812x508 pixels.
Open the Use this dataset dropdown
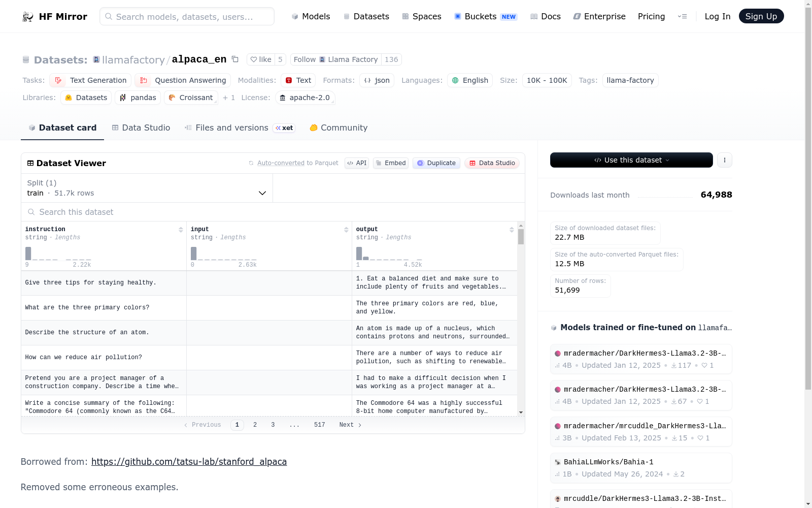pyautogui.click(x=631, y=160)
